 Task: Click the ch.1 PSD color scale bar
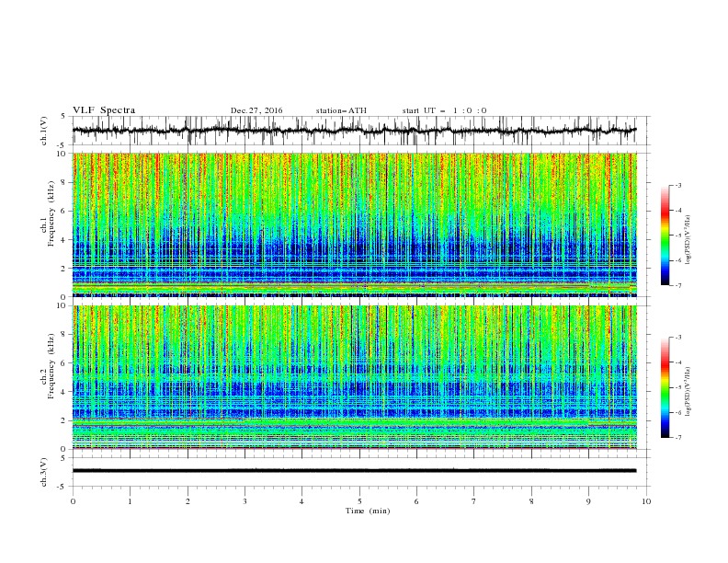coord(665,236)
